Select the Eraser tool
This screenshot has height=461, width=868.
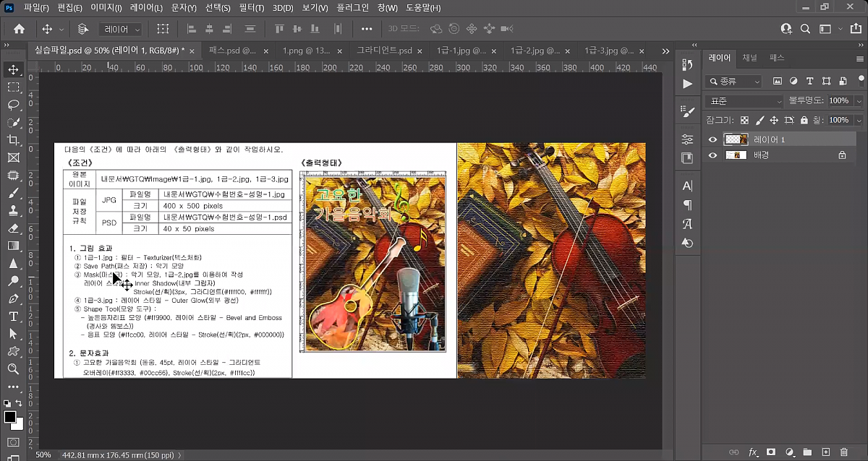(x=13, y=228)
